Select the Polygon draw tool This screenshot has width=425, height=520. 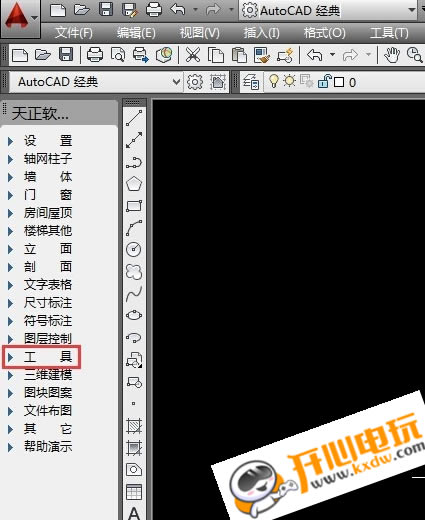tap(134, 183)
